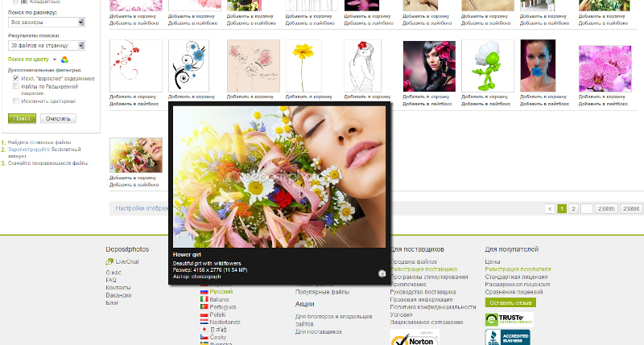Open the "Регистрация поставщика" link
The image size is (644, 345).
423,269
